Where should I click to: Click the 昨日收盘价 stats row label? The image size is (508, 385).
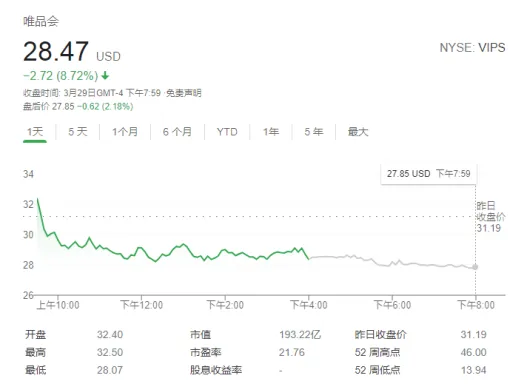coord(381,334)
